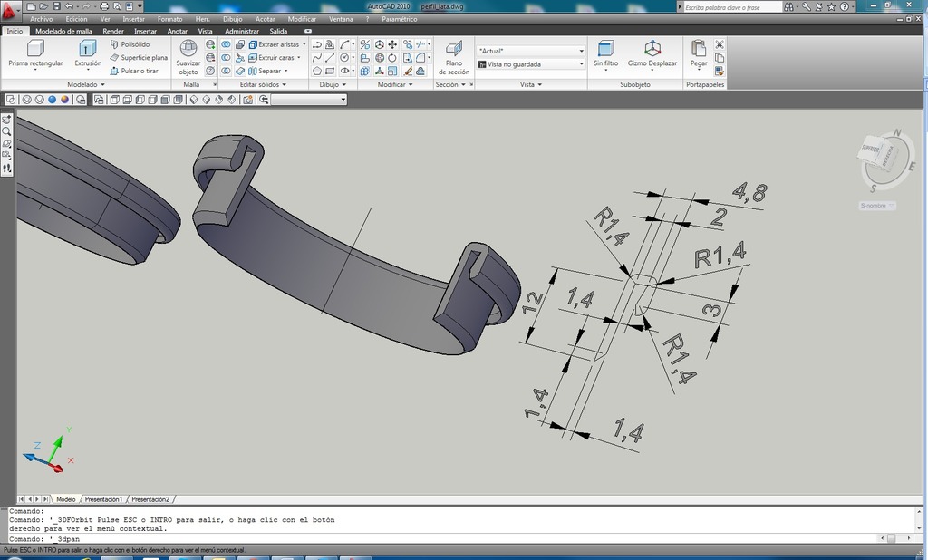
Task: Select the Prisma rectangular box tool
Action: pyautogui.click(x=35, y=49)
